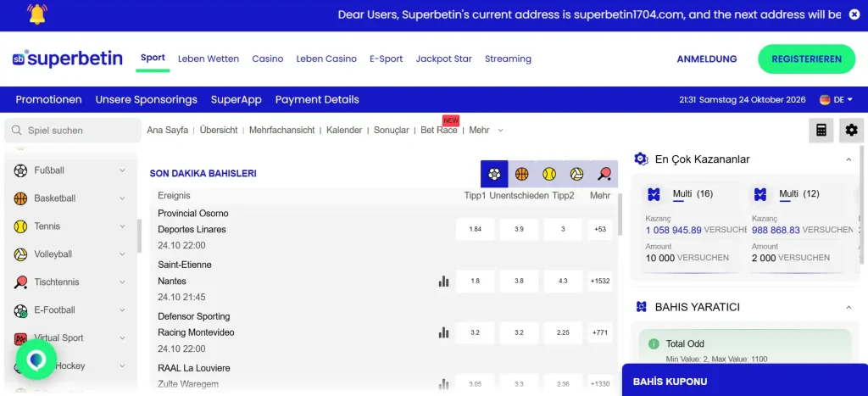This screenshot has width=868, height=396.
Task: Open Unsere Sponsorings
Action: click(x=146, y=100)
